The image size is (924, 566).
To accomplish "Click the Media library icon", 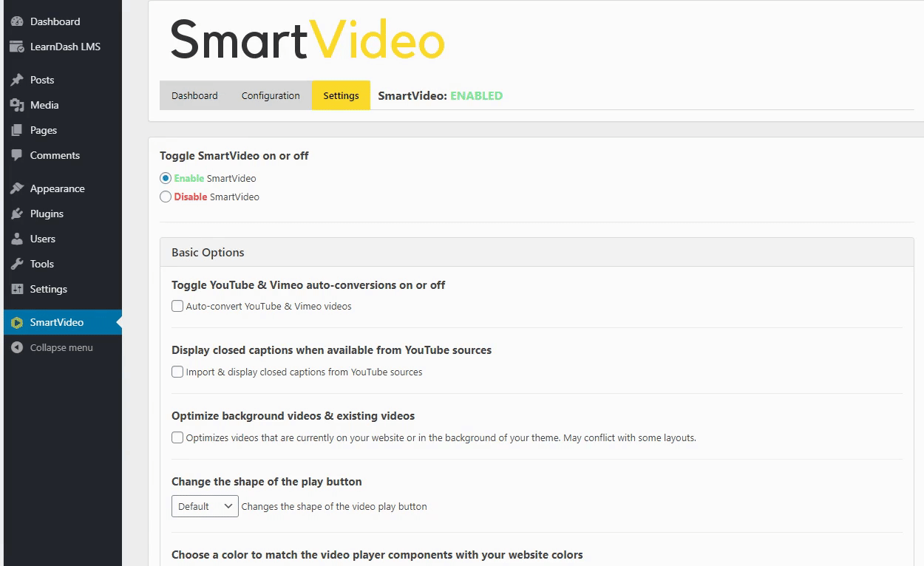I will click(17, 105).
